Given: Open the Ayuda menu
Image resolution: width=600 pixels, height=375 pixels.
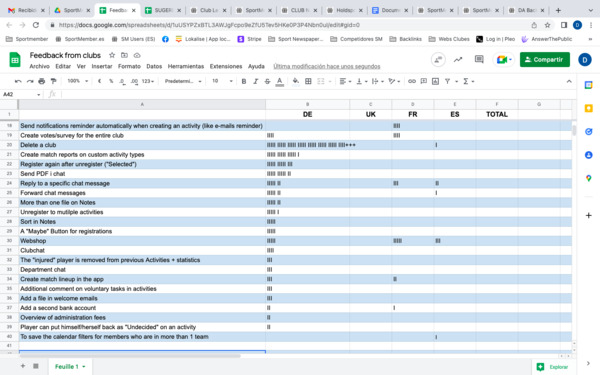Looking at the screenshot, I should point(256,66).
